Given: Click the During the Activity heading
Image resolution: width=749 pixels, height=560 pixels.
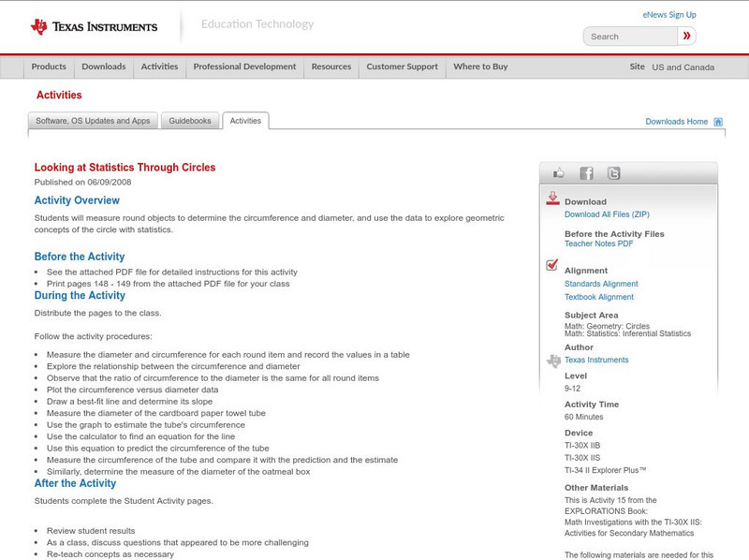Looking at the screenshot, I should coord(80,295).
